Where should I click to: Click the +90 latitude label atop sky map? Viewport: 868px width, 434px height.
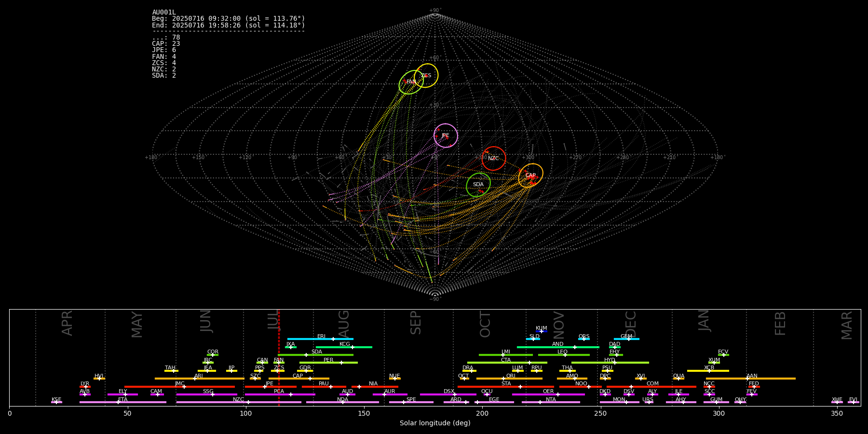(435, 11)
